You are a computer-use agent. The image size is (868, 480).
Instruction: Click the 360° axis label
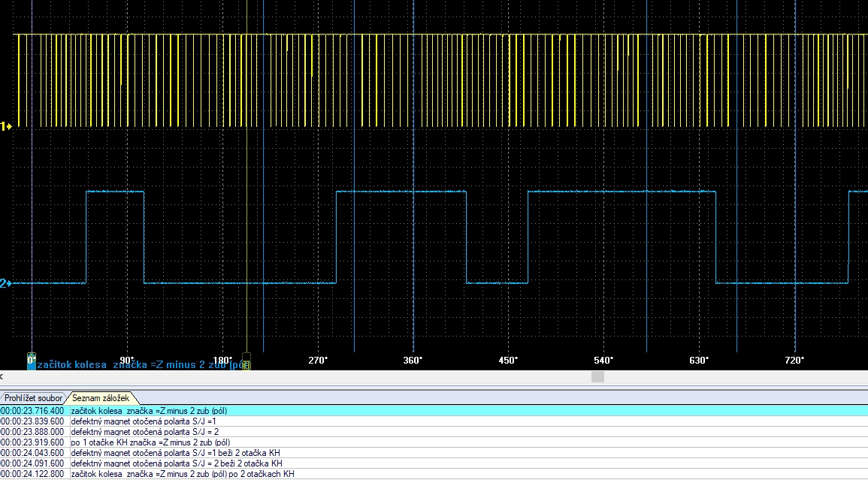click(x=413, y=361)
